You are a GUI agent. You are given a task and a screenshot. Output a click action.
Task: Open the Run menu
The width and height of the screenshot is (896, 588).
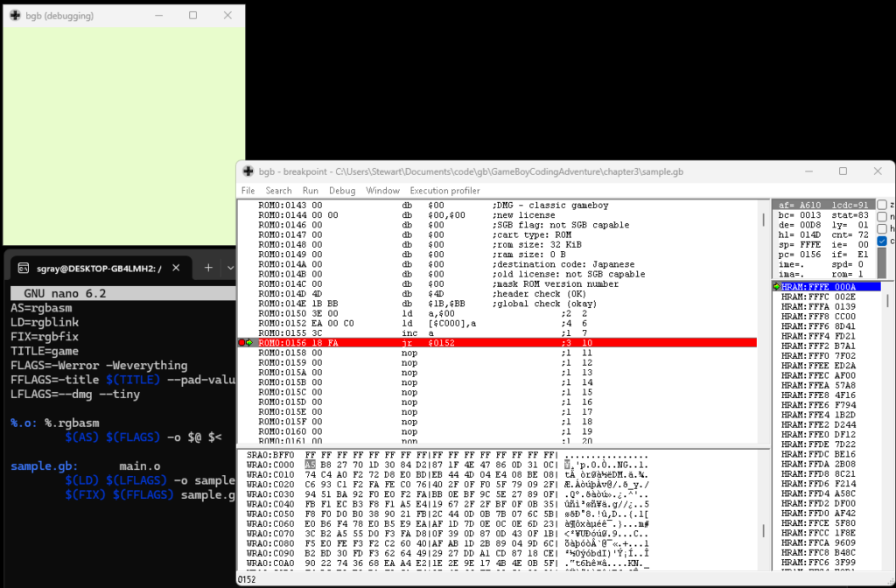click(x=311, y=190)
